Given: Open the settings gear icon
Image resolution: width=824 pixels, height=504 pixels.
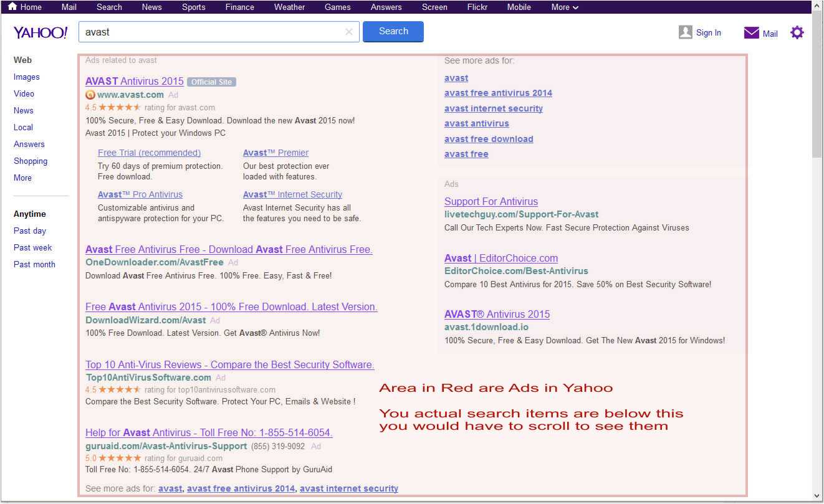Looking at the screenshot, I should click(797, 32).
